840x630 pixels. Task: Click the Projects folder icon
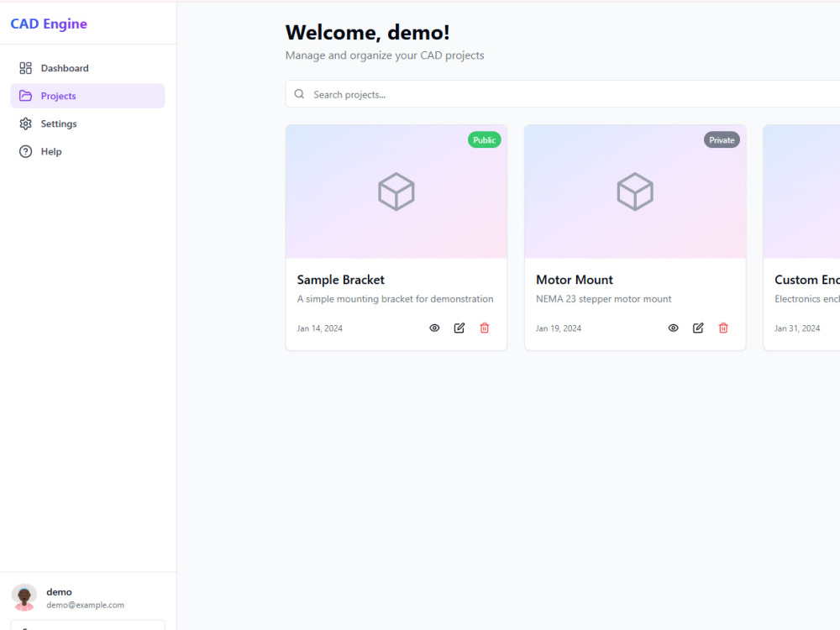point(25,96)
